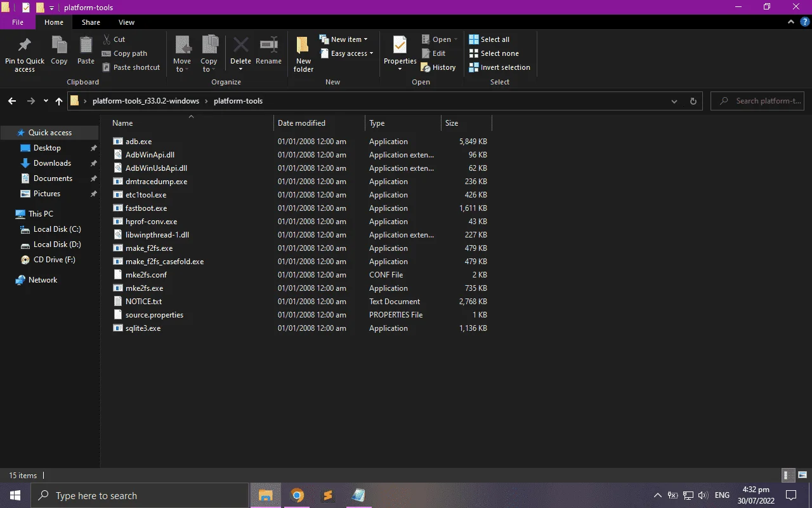
Task: Click the Delete ribbon button
Action: 240,53
